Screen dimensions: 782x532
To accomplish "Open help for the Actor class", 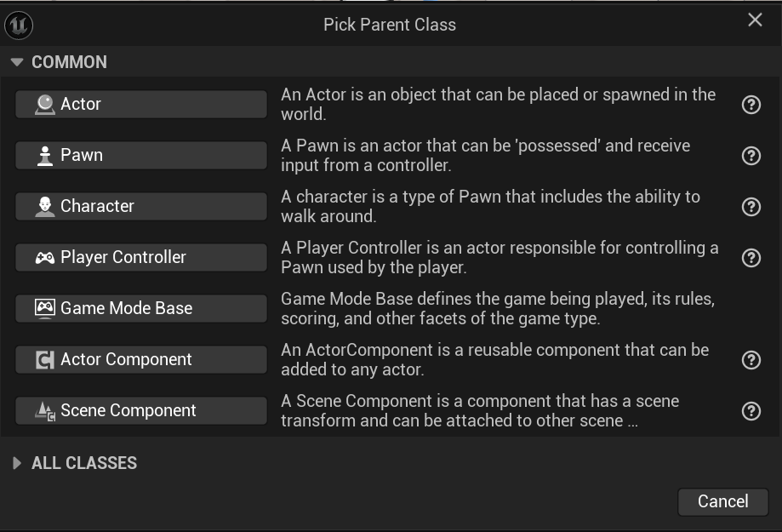I will [751, 105].
